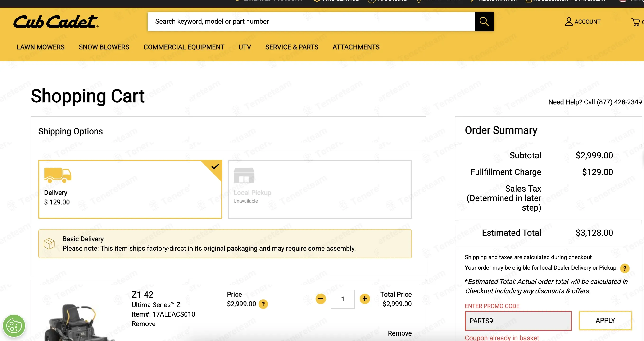Click the 'Coupon already in basket' message
The width and height of the screenshot is (644, 341).
(502, 337)
